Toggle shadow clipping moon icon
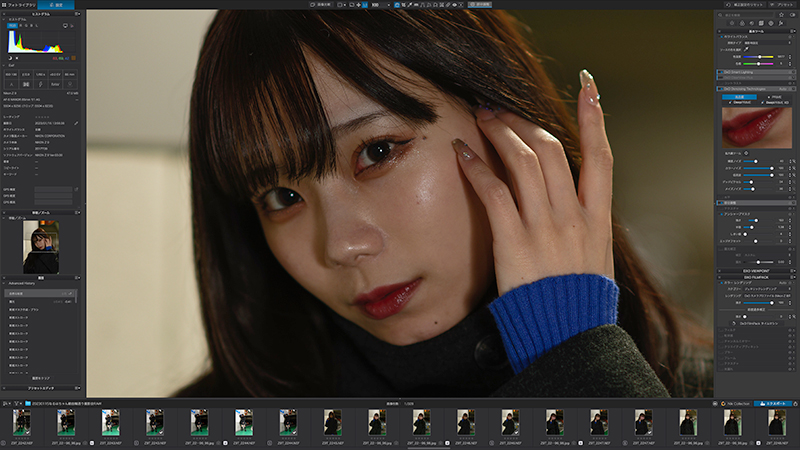The height and width of the screenshot is (450, 800). click(x=10, y=58)
